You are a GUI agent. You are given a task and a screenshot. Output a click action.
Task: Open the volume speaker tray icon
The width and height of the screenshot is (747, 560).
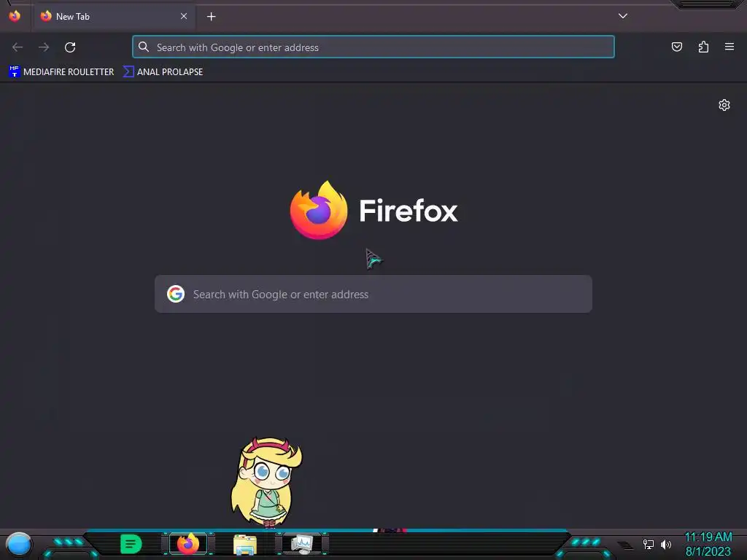(x=666, y=544)
